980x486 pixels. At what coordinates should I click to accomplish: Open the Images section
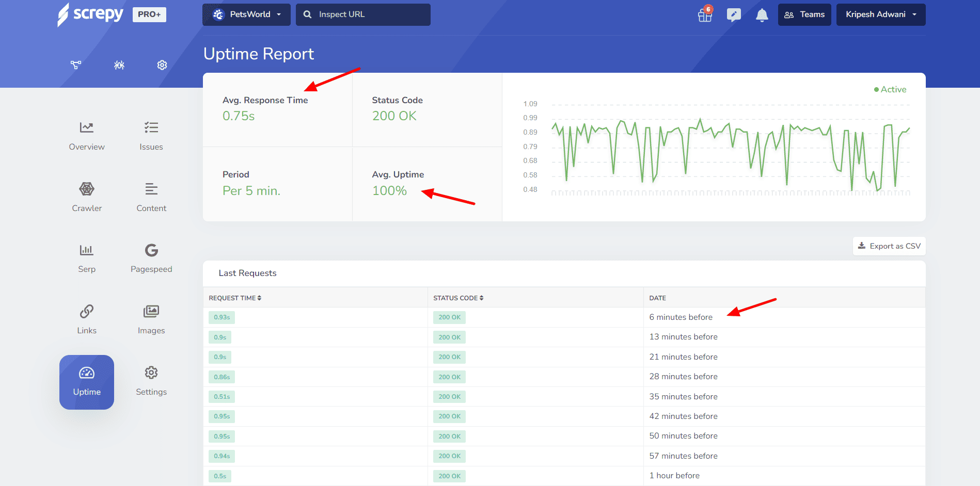pos(151,319)
